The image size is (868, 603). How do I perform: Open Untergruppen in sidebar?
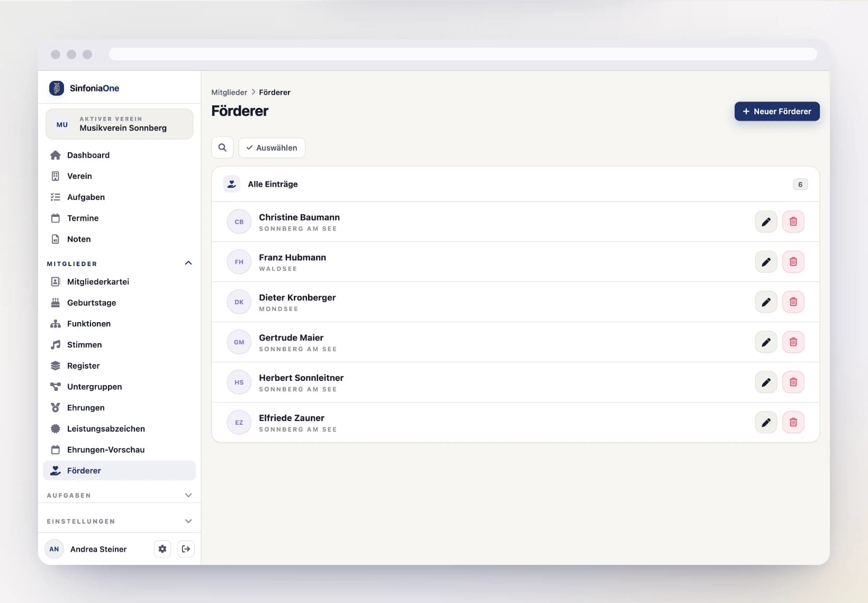coord(120,387)
